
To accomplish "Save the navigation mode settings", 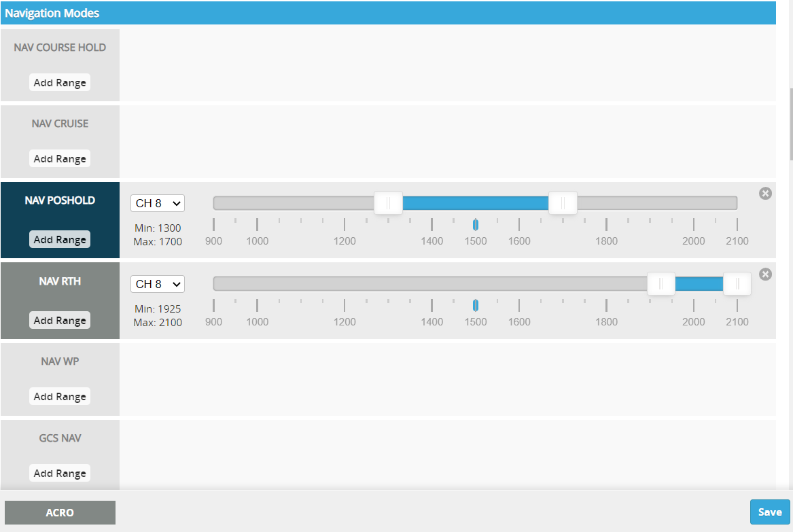I will (769, 512).
